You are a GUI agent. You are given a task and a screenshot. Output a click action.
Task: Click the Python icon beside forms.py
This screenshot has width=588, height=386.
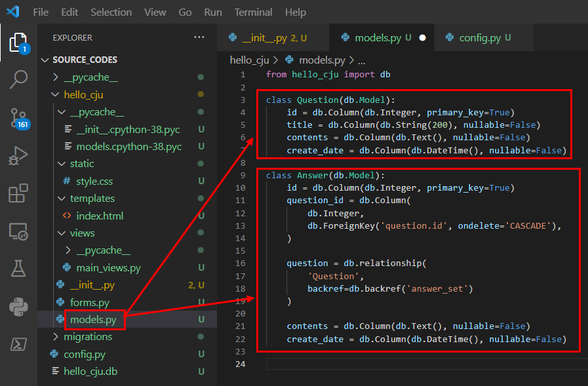point(60,302)
